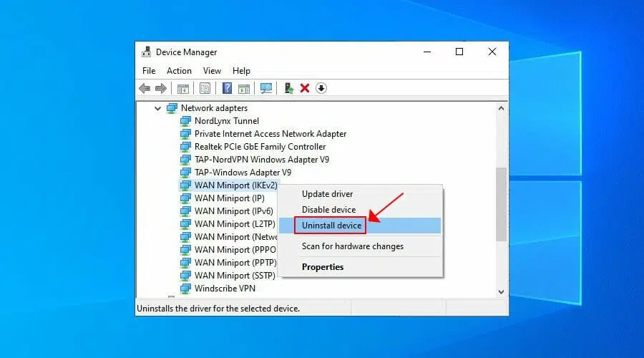This screenshot has width=644, height=358.
Task: Click the WAN Miniport (SSTP) adapter icon
Action: [185, 276]
